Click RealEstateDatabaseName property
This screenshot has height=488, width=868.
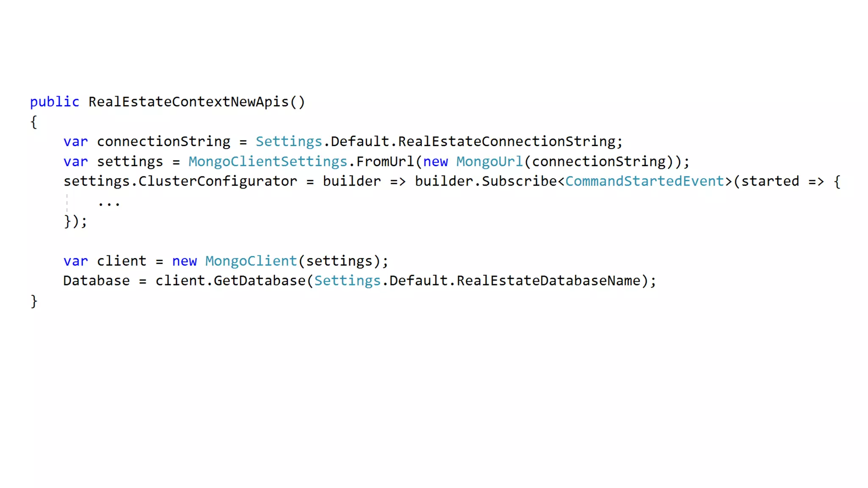(x=548, y=281)
